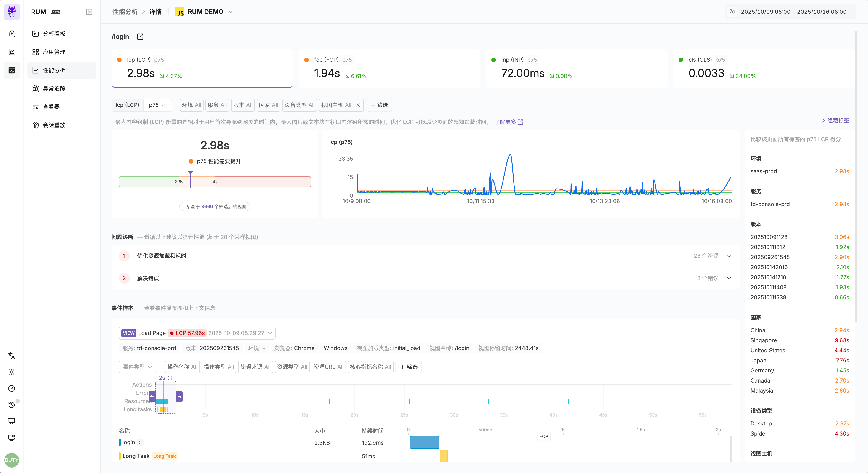Click the history clock icon in sidebar
The height and width of the screenshot is (473, 868).
pos(12,405)
